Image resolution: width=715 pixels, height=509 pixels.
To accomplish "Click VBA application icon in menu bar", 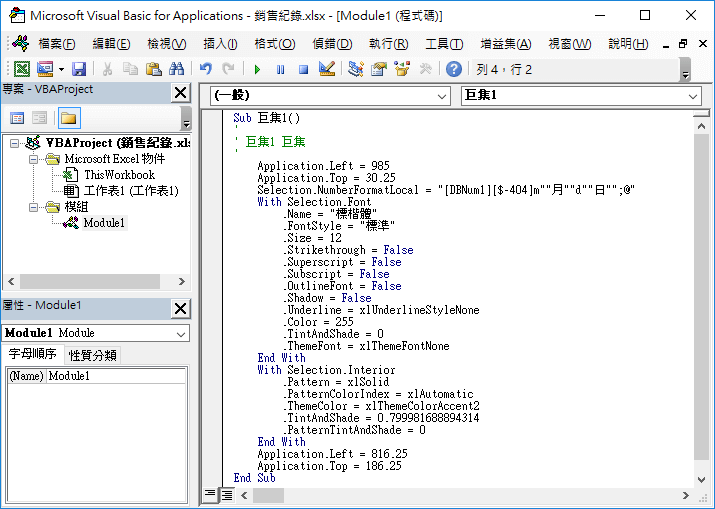I will pyautogui.click(x=21, y=44).
